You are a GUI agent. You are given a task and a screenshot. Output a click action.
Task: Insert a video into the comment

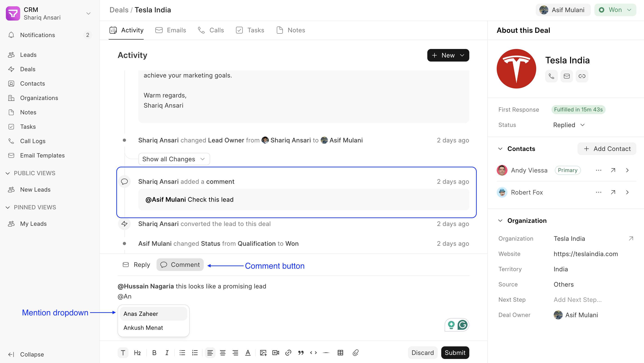276,352
